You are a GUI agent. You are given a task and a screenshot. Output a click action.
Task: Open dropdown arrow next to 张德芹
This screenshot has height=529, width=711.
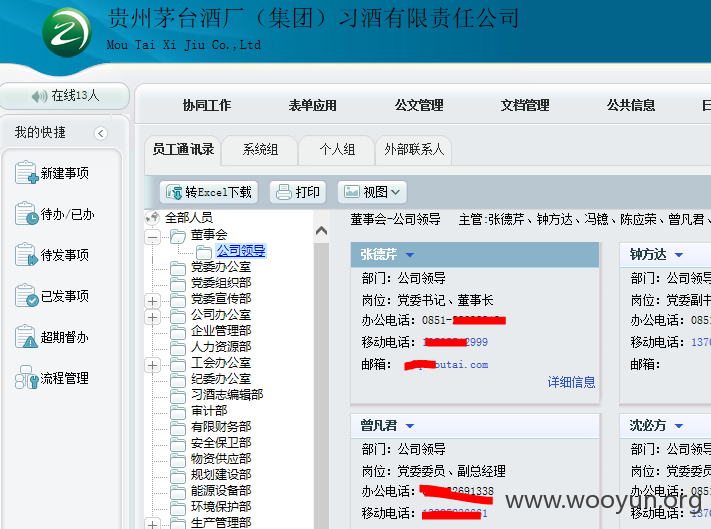tap(409, 255)
